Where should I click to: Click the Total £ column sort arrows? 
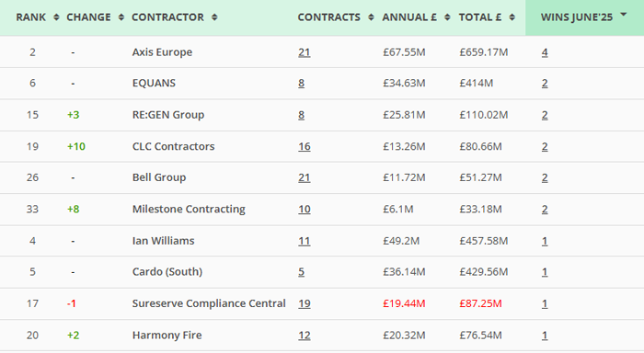pyautogui.click(x=512, y=17)
